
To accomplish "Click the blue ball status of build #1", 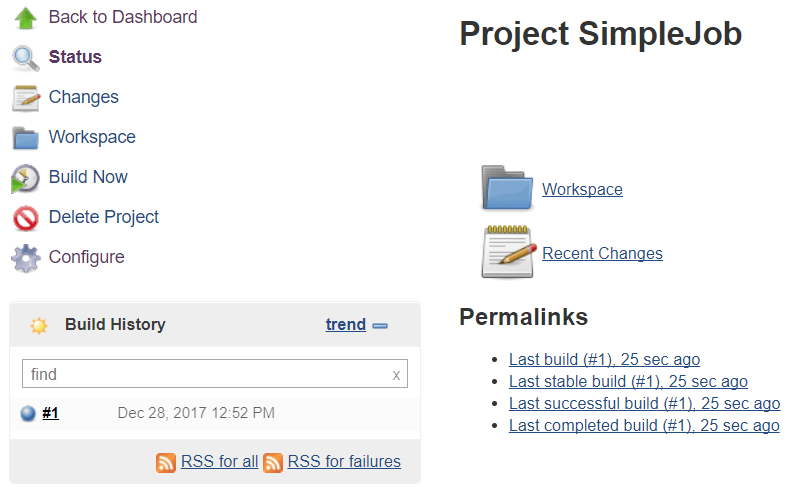I will pos(28,413).
